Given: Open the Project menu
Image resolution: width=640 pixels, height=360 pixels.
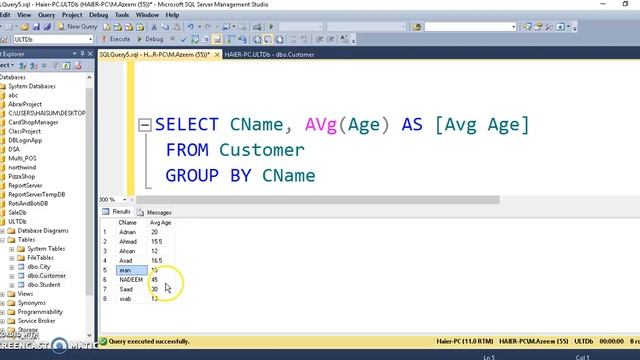Looking at the screenshot, I should pyautogui.click(x=72, y=15).
